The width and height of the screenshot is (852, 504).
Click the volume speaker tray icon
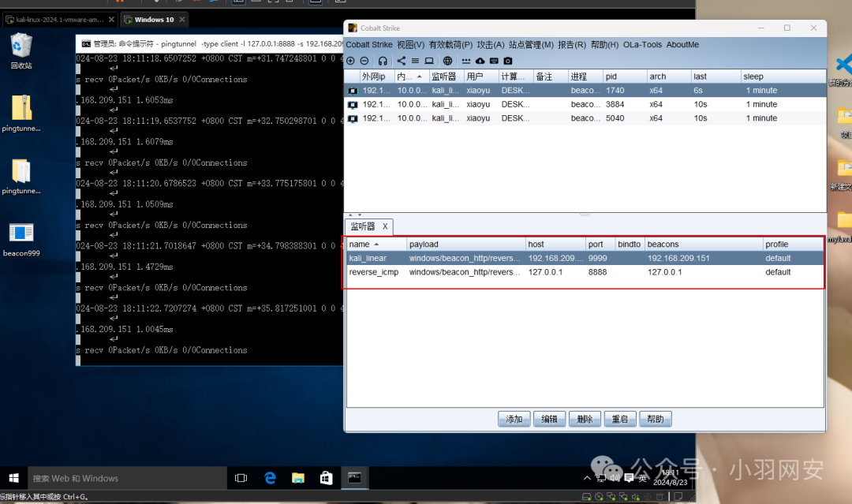click(x=615, y=478)
